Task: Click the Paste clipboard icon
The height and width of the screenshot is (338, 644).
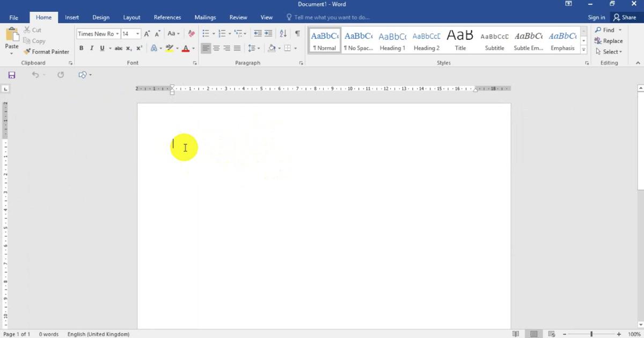Action: coord(12,35)
